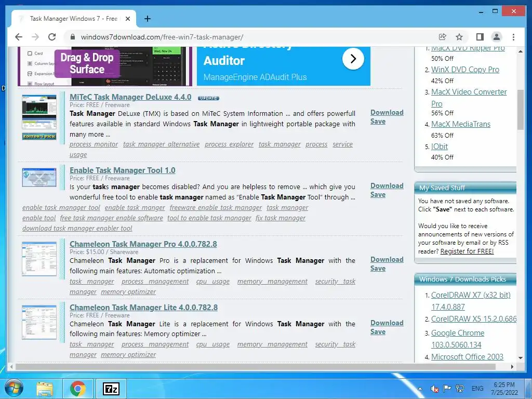Image resolution: width=532 pixels, height=399 pixels.
Task: Download Chameleon Task Manager Pro
Action: tap(387, 259)
